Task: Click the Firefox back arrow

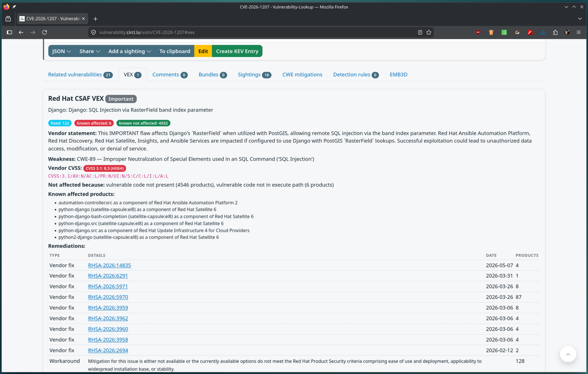Action: tap(21, 32)
